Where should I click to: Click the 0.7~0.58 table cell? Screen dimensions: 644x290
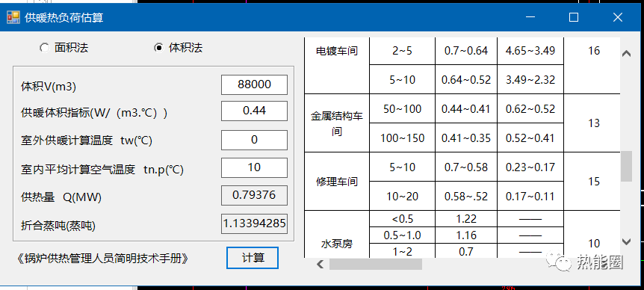(x=466, y=167)
